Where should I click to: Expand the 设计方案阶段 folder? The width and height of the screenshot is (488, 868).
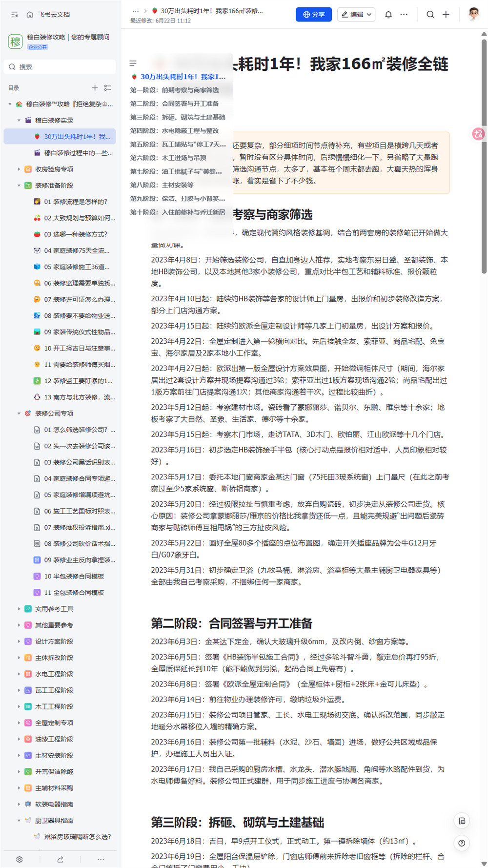19,641
